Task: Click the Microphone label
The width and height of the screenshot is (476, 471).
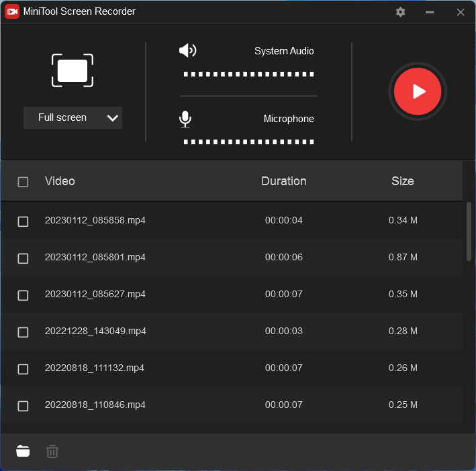Action: pyautogui.click(x=289, y=119)
